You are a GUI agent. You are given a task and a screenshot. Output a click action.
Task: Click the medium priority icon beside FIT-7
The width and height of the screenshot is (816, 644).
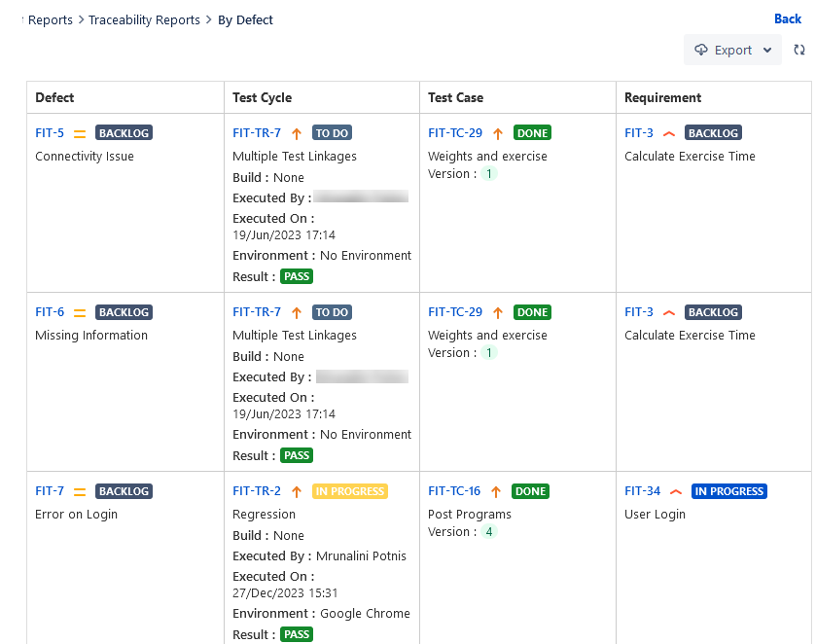point(80,491)
